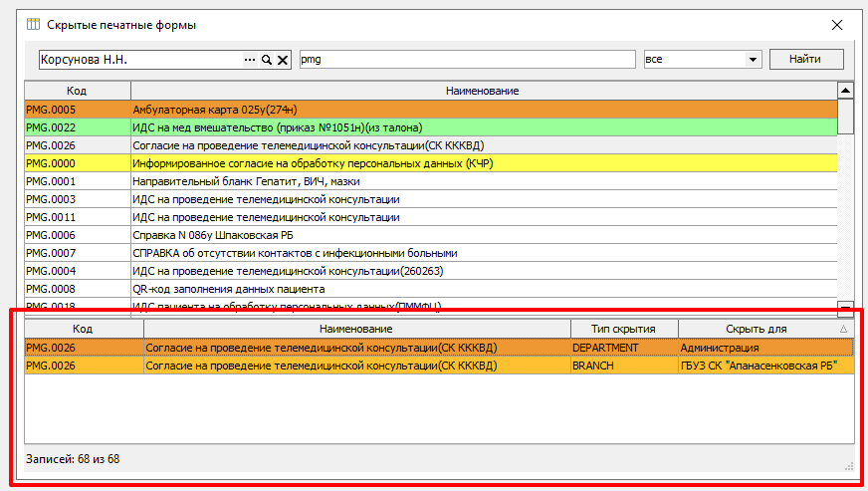Click the upper table vertical scrollbar thumb

[845, 116]
